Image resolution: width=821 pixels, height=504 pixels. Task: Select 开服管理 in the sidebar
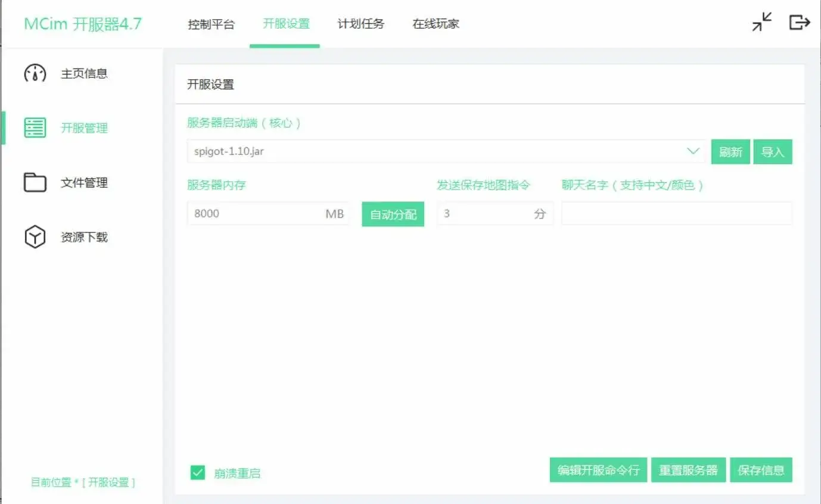click(x=84, y=128)
